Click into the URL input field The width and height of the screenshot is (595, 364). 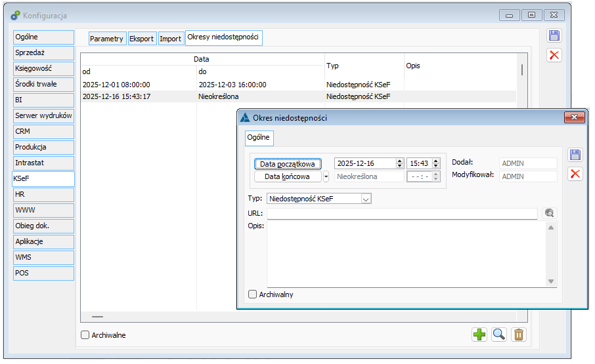(402, 213)
